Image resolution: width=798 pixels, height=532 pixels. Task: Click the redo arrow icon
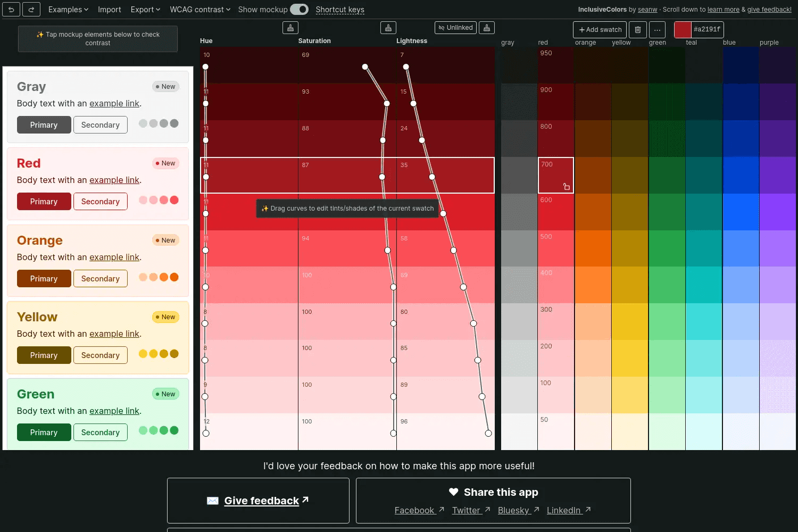(31, 10)
